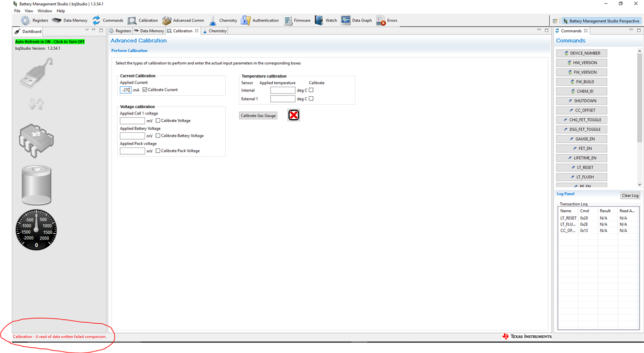Viewport: 644px width, 353px height.
Task: Click the Applied Cell 1 voltage field
Action: (x=132, y=121)
